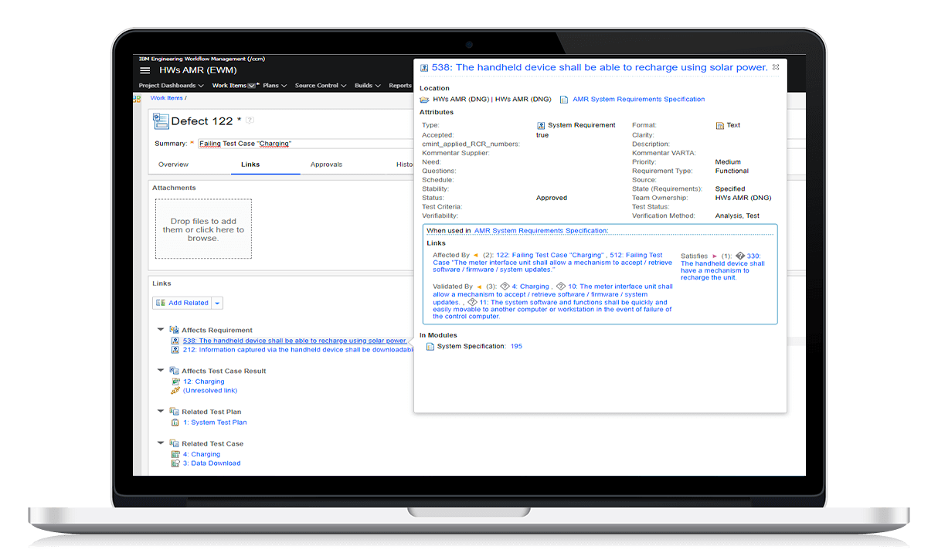Click the broken link icon beside Unresolved link
The height and width of the screenshot is (560, 938).
tap(176, 390)
